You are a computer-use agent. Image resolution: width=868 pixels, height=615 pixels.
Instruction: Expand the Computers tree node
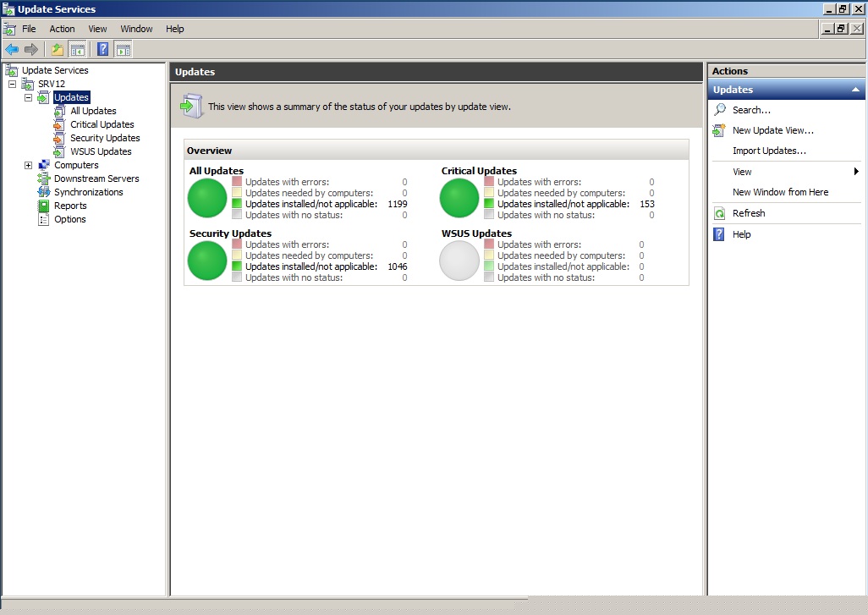28,165
